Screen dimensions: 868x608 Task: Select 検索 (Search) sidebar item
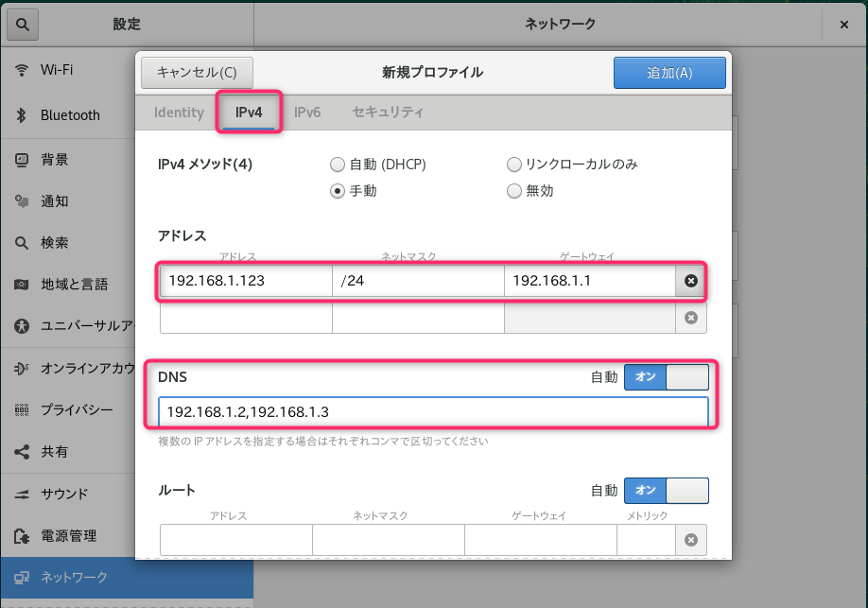coord(67,243)
